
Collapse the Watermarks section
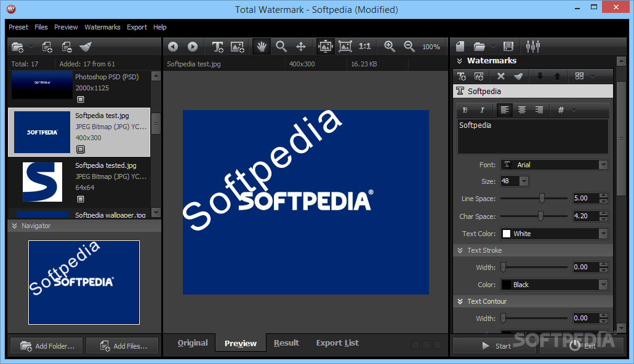pos(459,61)
